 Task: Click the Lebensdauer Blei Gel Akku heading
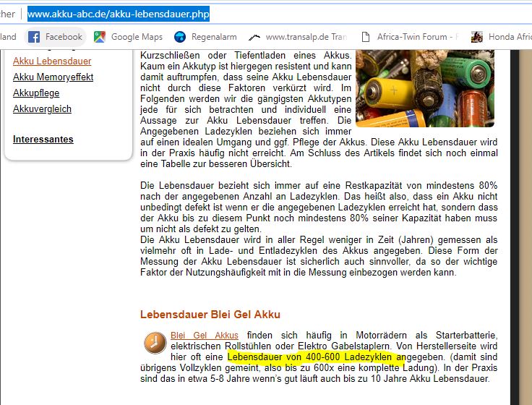click(210, 315)
